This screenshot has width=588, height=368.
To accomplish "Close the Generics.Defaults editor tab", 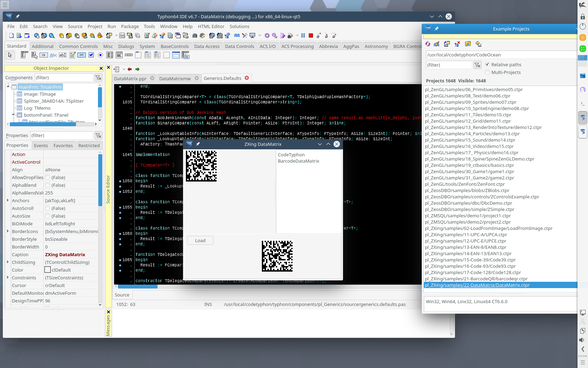I will (x=247, y=78).
